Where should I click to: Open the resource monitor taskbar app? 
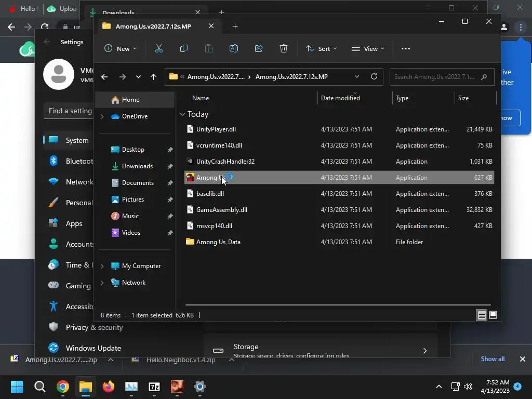[131, 387]
